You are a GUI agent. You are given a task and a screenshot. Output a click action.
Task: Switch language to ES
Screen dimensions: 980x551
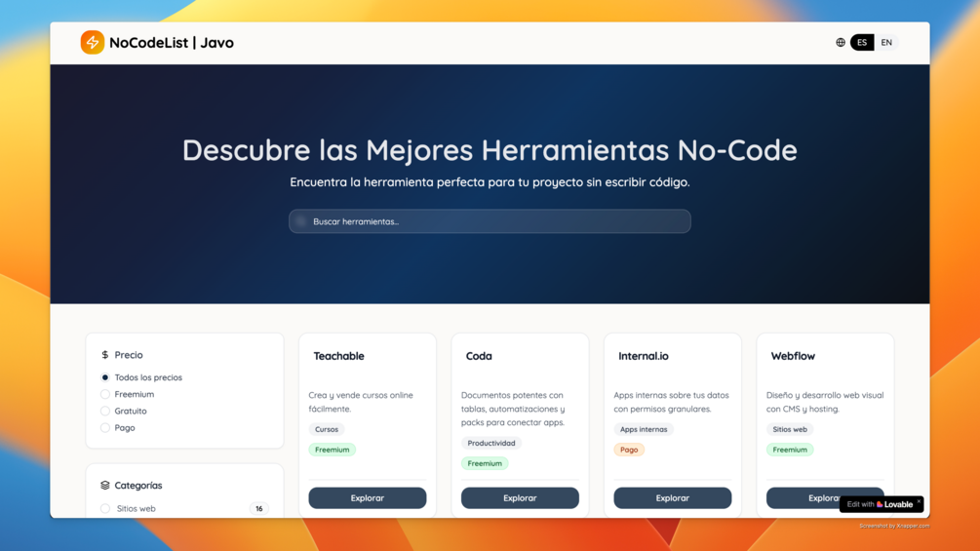(x=862, y=43)
